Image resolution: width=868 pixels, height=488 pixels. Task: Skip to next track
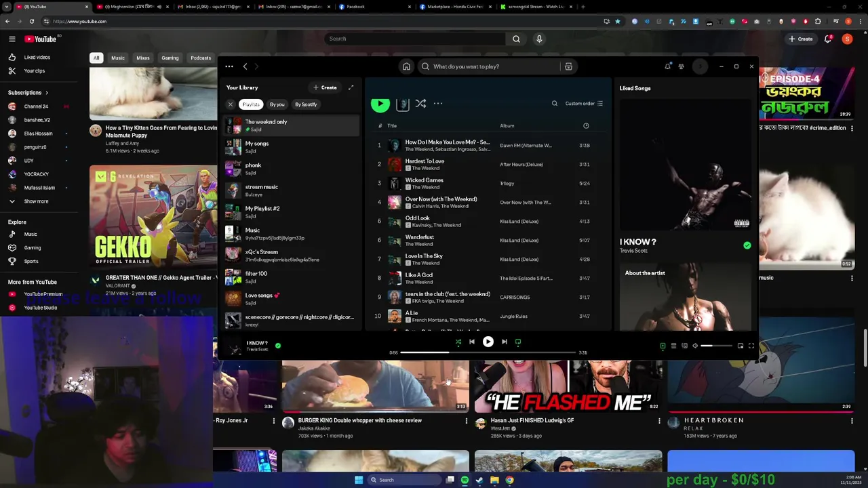(x=504, y=342)
